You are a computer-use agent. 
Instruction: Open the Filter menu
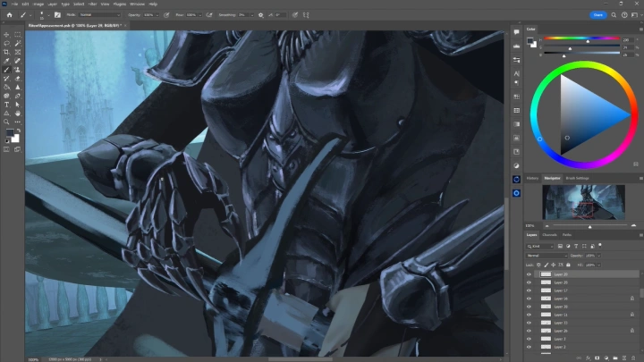pyautogui.click(x=92, y=4)
